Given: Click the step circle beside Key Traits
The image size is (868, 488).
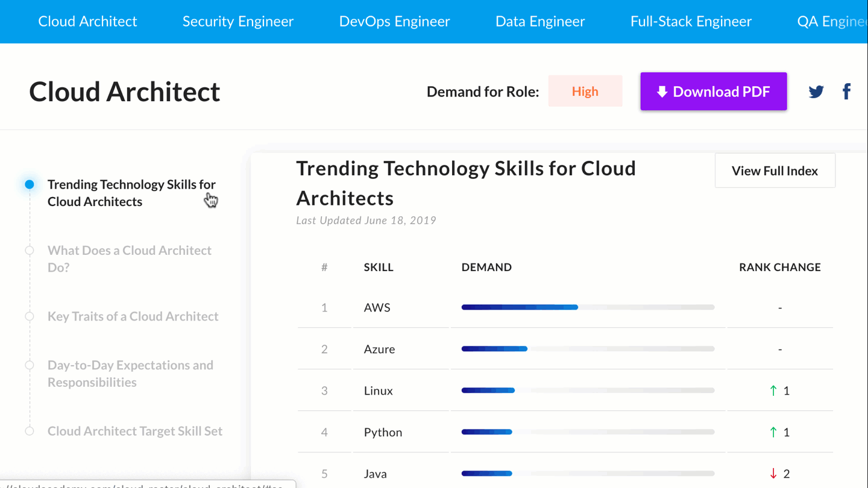Looking at the screenshot, I should [30, 316].
